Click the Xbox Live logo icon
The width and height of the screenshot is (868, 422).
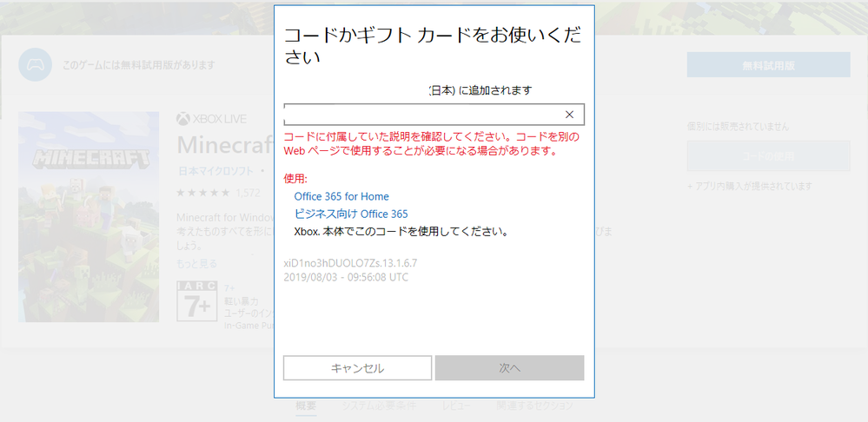click(x=182, y=118)
